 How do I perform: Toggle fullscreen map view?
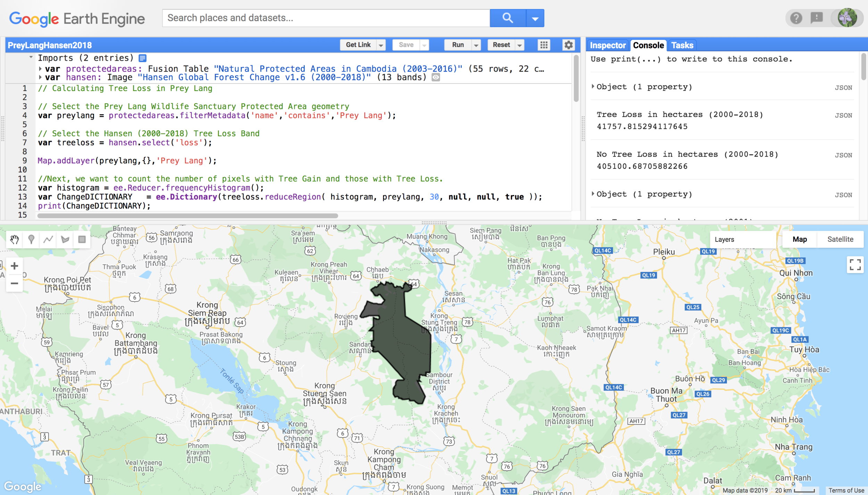[x=855, y=265]
